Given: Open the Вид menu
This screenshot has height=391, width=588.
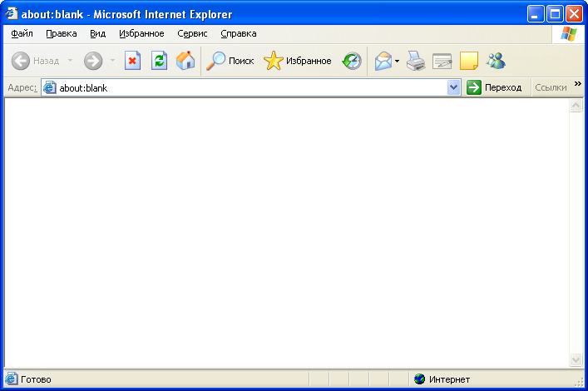Looking at the screenshot, I should (98, 34).
